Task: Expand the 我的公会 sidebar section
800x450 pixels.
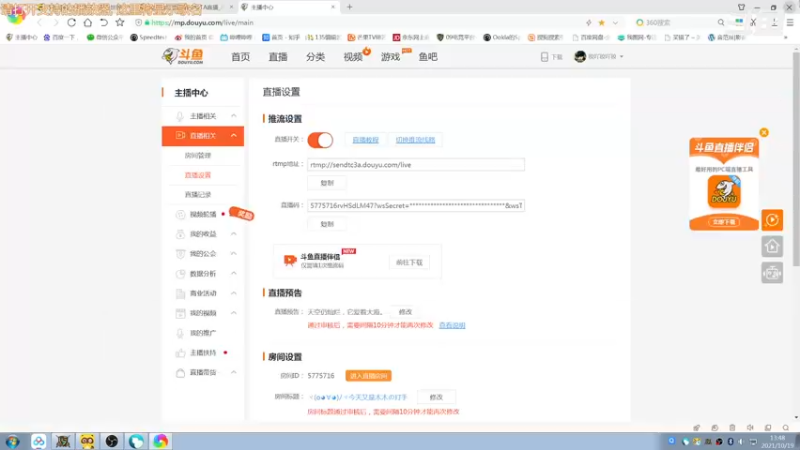Action: pyautogui.click(x=234, y=254)
